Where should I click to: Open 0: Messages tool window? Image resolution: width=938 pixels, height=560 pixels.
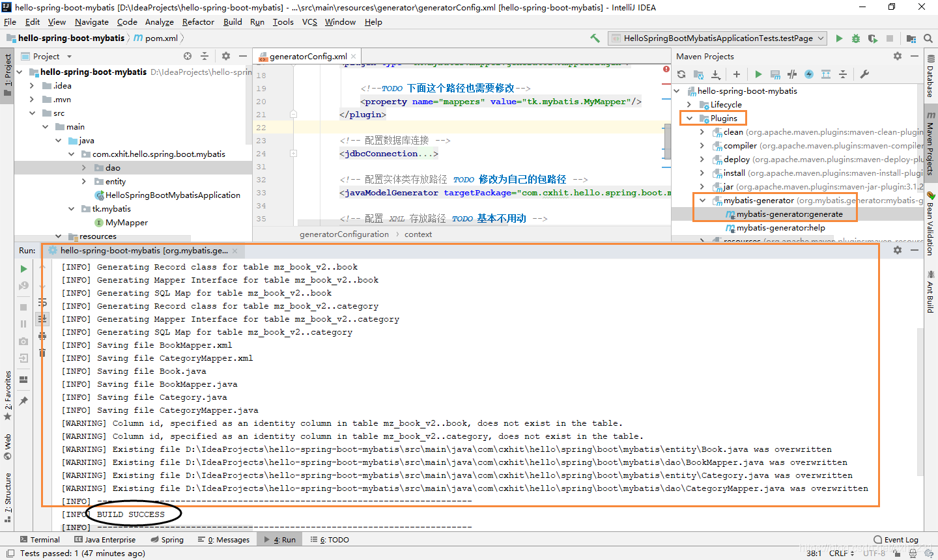point(224,540)
